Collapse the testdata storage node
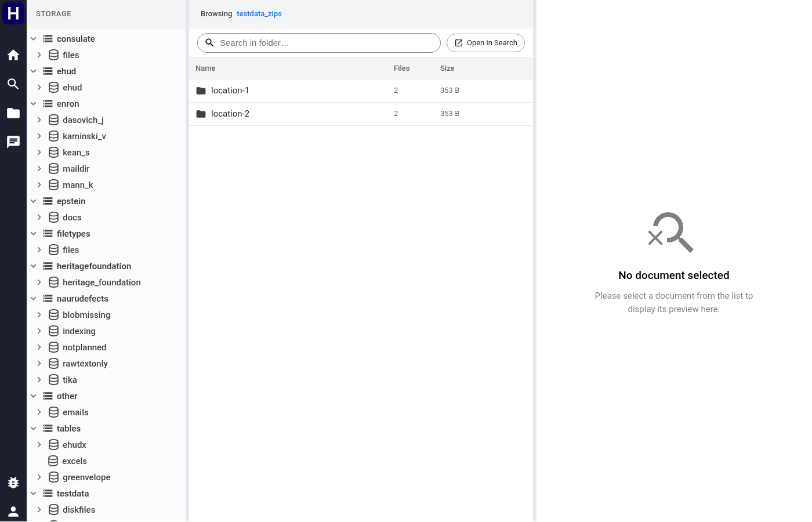 [x=34, y=494]
